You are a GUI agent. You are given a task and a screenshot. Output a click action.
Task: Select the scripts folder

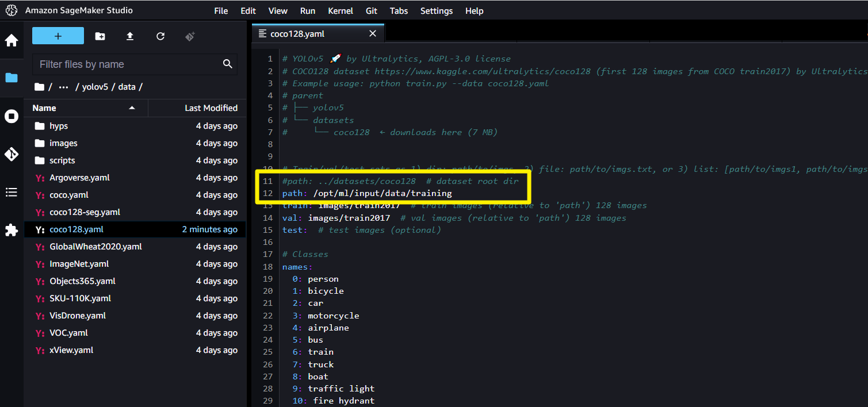[x=135, y=160]
